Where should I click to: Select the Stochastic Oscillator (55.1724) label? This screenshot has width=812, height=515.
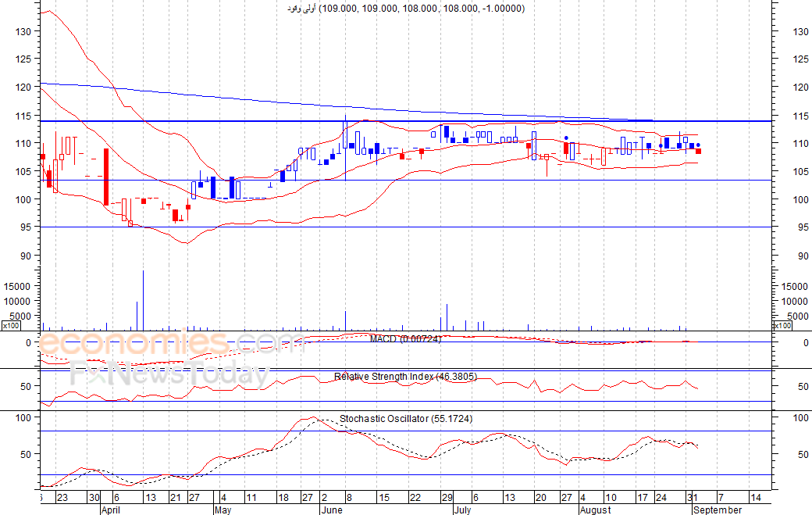click(x=406, y=419)
